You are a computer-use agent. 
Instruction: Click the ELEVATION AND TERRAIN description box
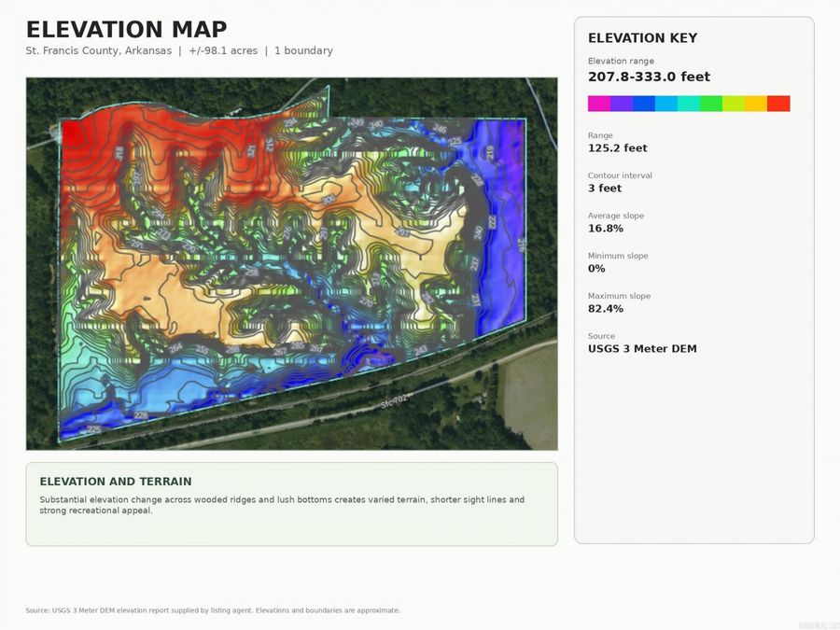click(x=291, y=504)
